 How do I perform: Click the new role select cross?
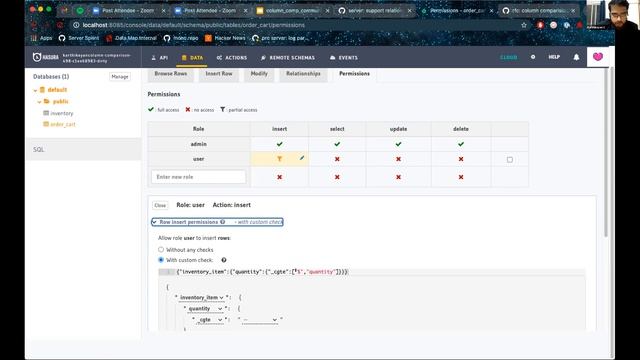pos(337,177)
